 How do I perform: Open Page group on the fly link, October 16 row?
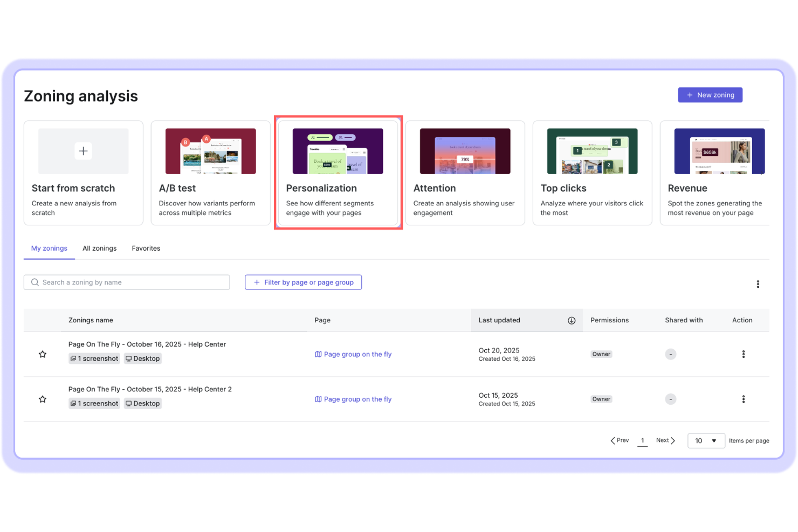(353, 354)
